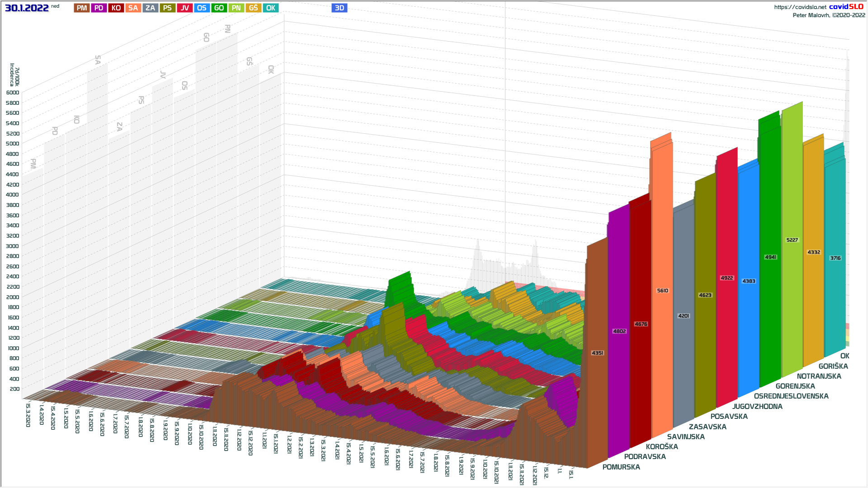Image resolution: width=868 pixels, height=488 pixels.
Task: Click the covidSLO logo text
Action: click(846, 7)
